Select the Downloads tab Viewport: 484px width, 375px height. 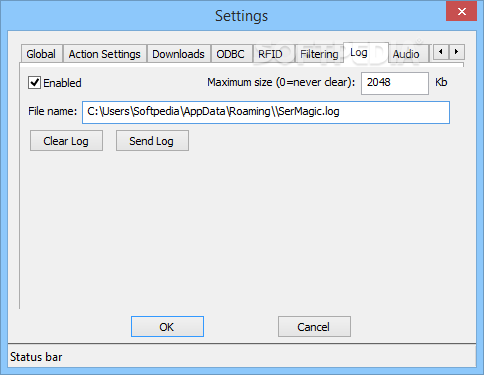(x=178, y=54)
